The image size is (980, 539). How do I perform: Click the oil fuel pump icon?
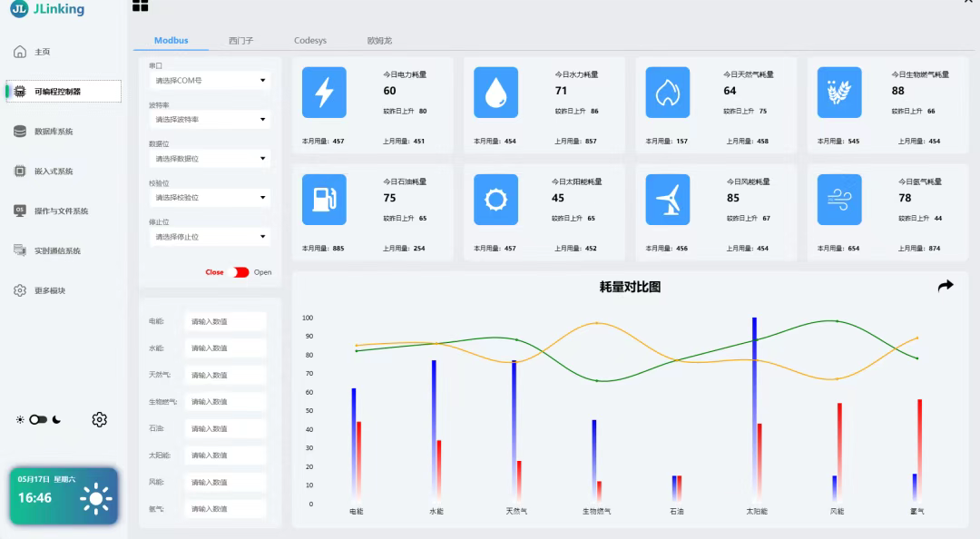pos(324,200)
